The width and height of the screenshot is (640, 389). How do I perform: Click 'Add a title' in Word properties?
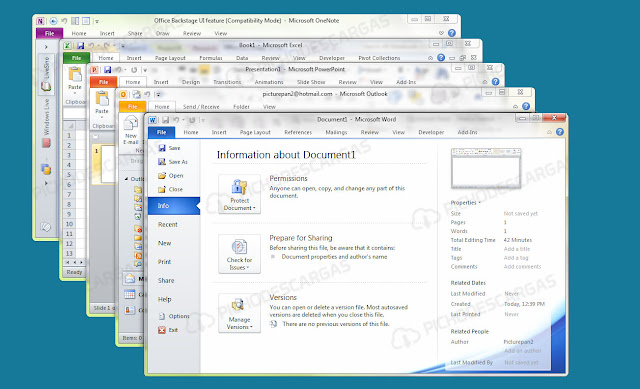click(x=517, y=249)
